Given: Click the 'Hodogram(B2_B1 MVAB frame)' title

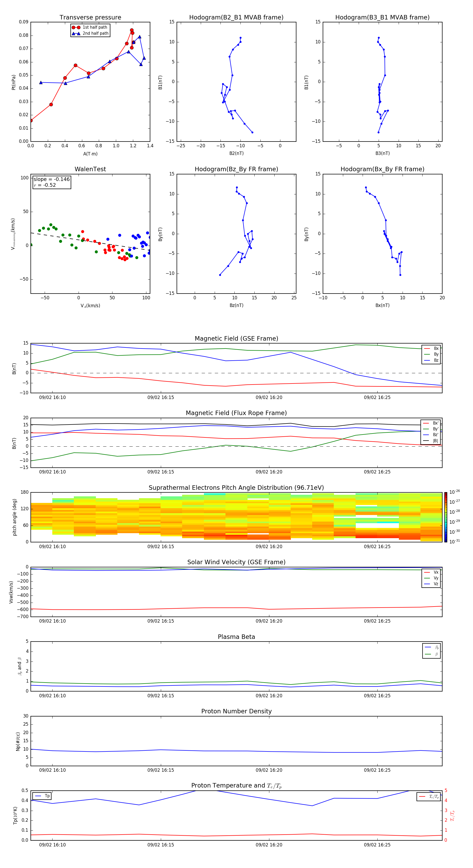Looking at the screenshot, I should pos(236,17).
